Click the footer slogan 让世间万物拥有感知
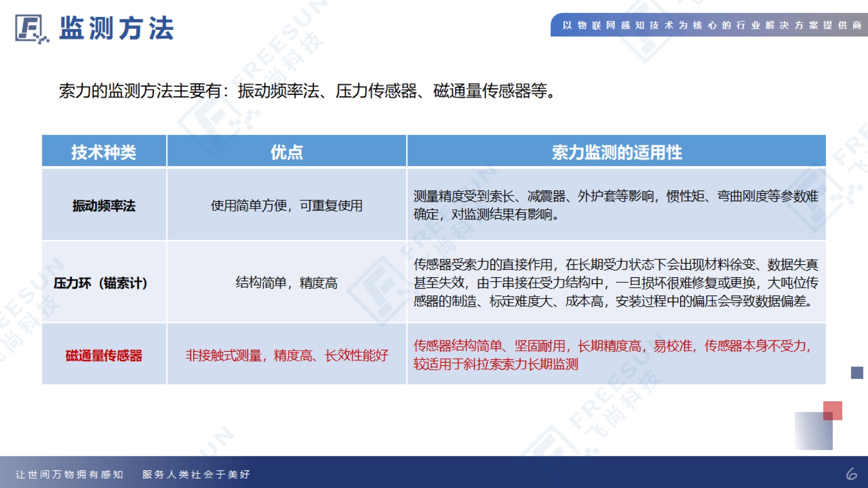The height and width of the screenshot is (488, 868). [69, 474]
